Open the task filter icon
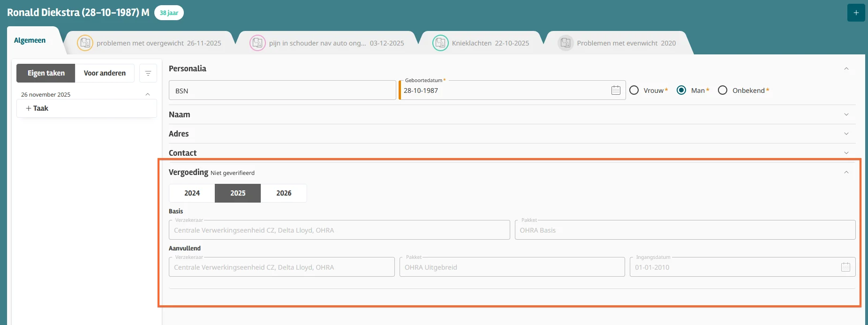Viewport: 868px width, 325px height. (148, 73)
